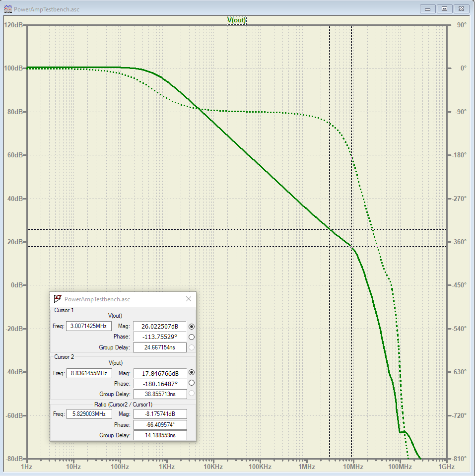Screen dimensions: 475x476
Task: Minimize the PowerAmpTestbench plot window
Action: point(428,9)
